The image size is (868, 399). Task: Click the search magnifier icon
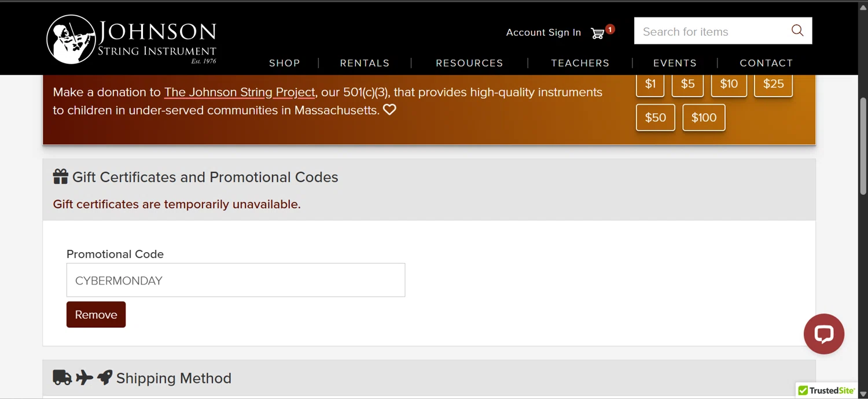point(797,31)
